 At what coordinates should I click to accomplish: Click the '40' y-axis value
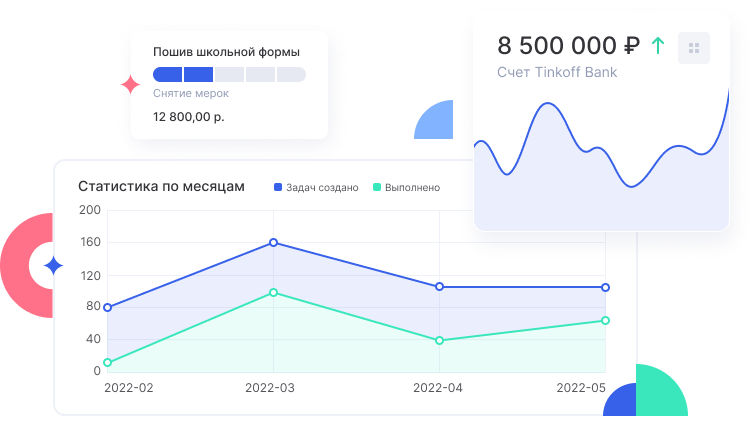click(93, 339)
